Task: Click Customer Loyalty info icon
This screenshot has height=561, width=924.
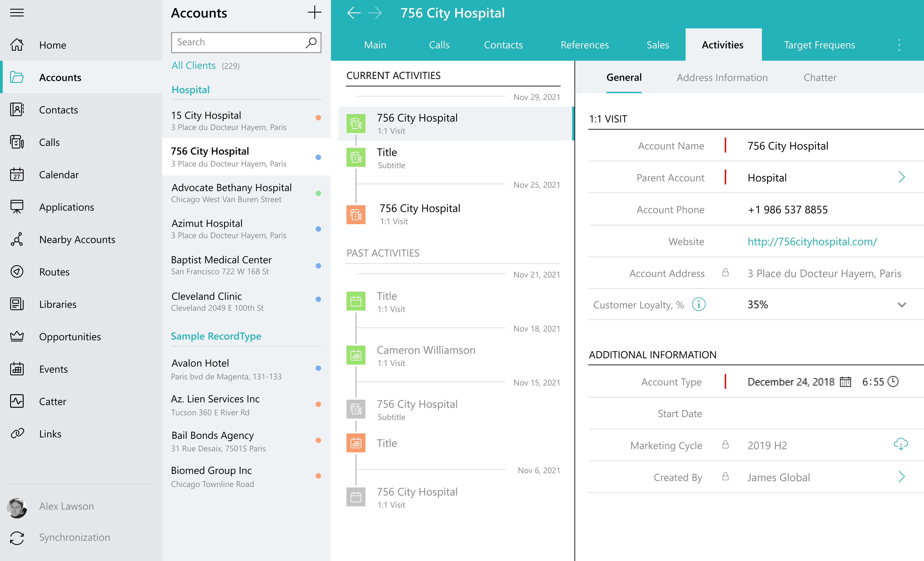Action: [698, 304]
